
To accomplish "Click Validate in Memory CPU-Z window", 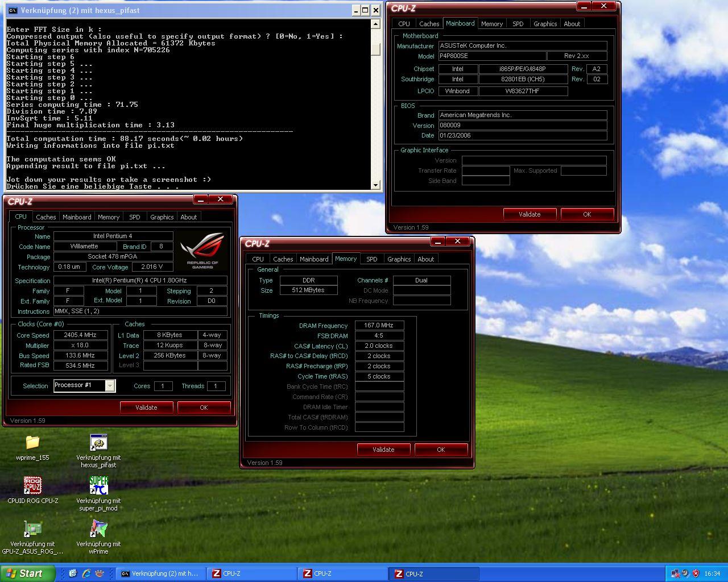I will click(x=383, y=450).
